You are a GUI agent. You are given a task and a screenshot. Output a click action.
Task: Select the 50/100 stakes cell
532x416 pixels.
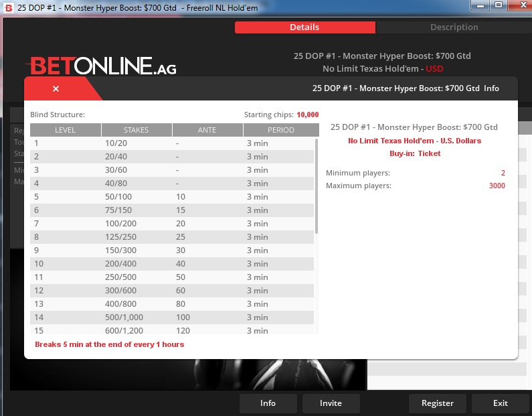pyautogui.click(x=118, y=197)
